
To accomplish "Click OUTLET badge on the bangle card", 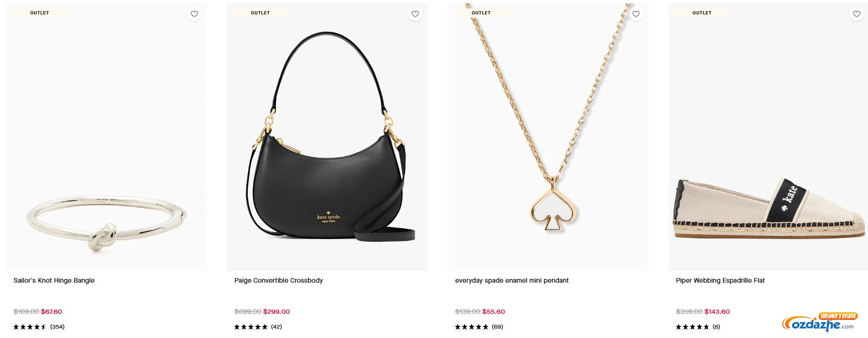I will click(40, 13).
